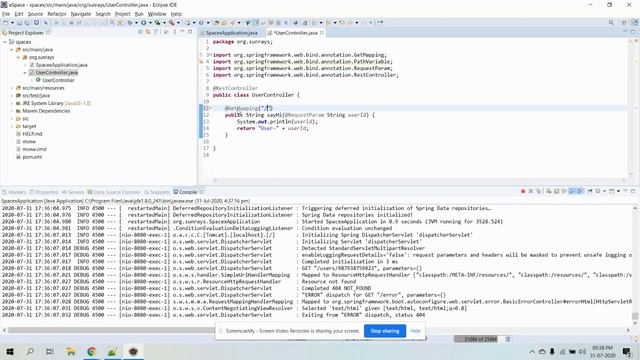This screenshot has height=360, width=640.
Task: Click the green Run button in toolbar
Action: tap(144, 23)
